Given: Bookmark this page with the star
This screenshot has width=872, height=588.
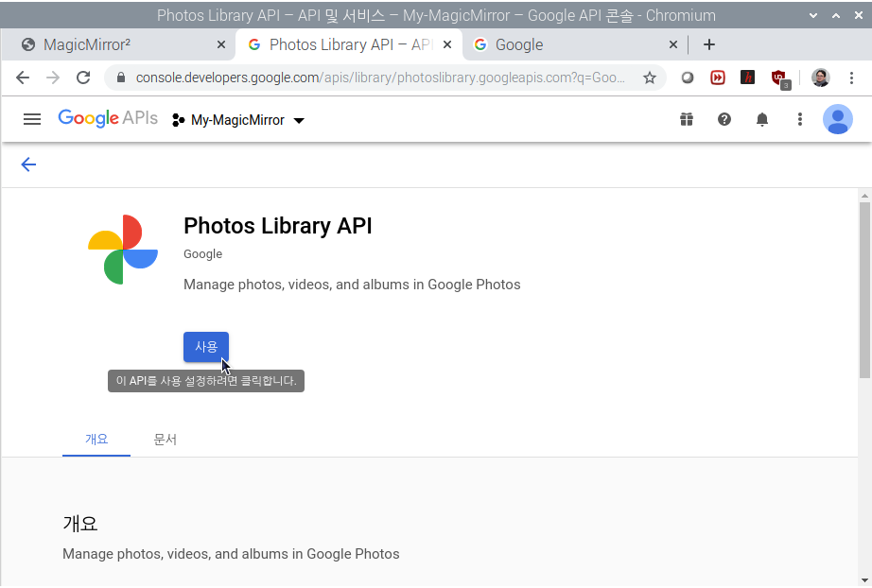Looking at the screenshot, I should [x=650, y=78].
